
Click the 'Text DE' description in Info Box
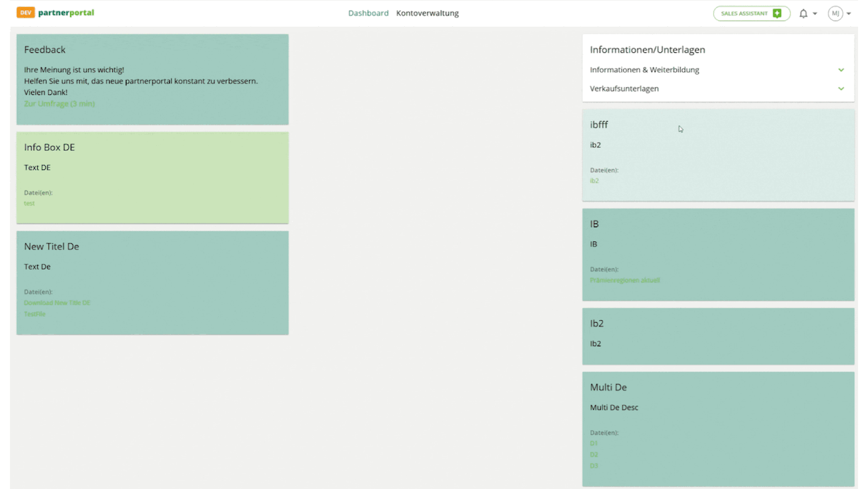tap(37, 168)
